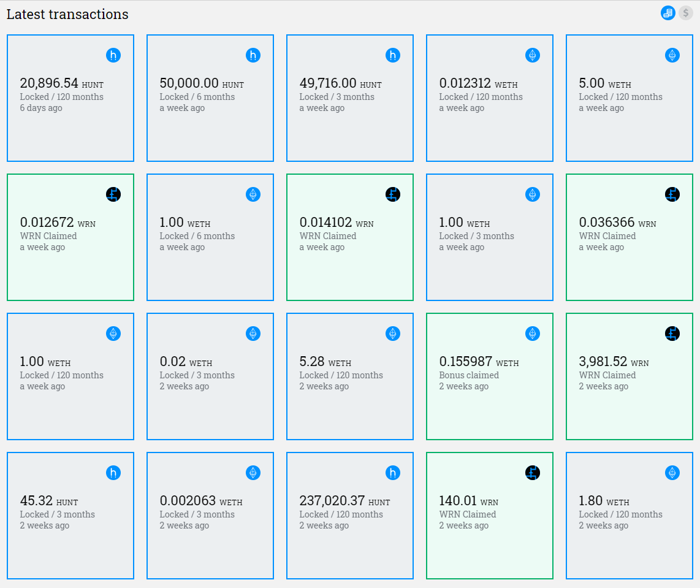
Task: Click HUNT icon on 237,020.37 HUNT card
Action: 393,473
